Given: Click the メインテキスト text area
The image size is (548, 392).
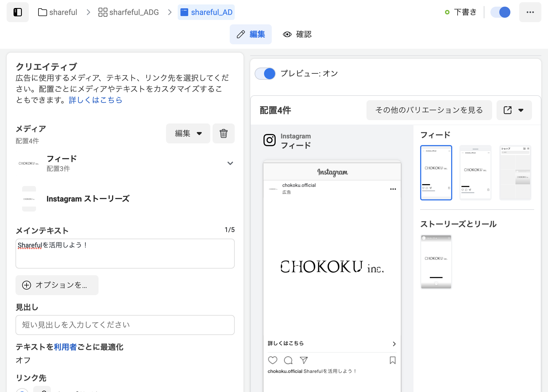Looking at the screenshot, I should pyautogui.click(x=125, y=254).
